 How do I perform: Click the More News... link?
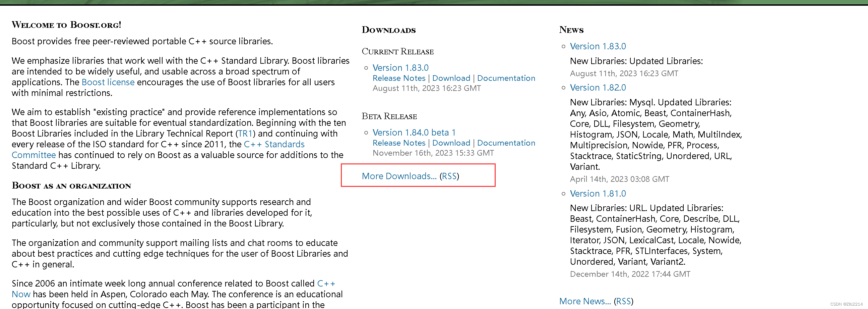[585, 301]
